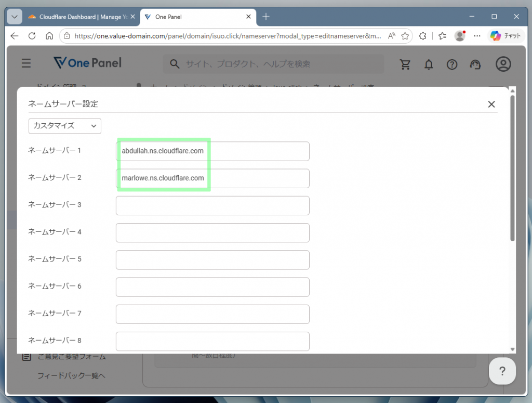Toggle read aloud in address bar
The height and width of the screenshot is (403, 532).
click(x=392, y=36)
